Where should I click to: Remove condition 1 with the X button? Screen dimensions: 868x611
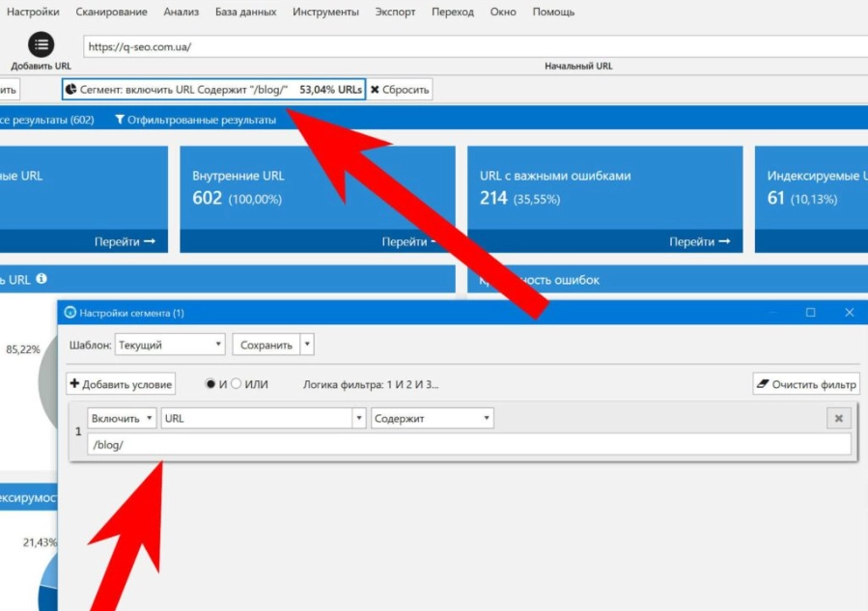coord(839,418)
